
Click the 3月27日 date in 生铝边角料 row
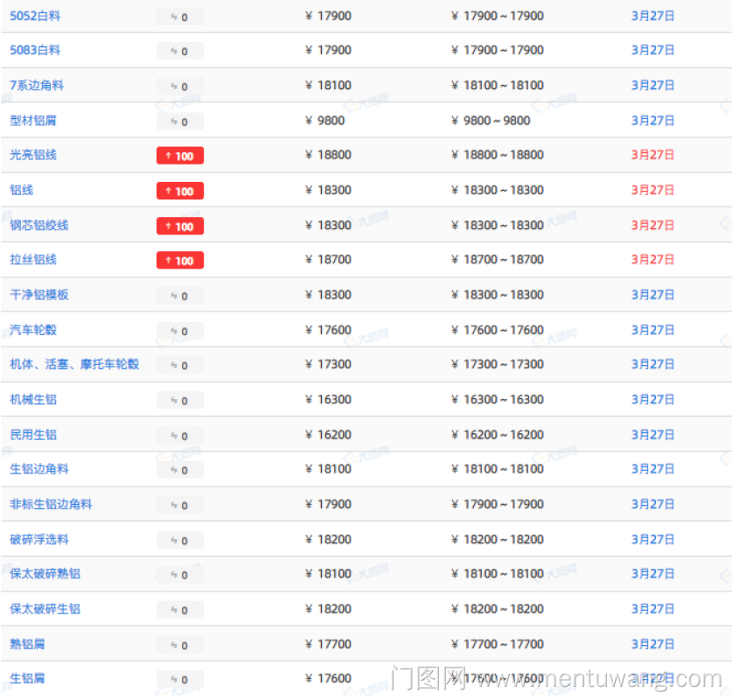652,469
